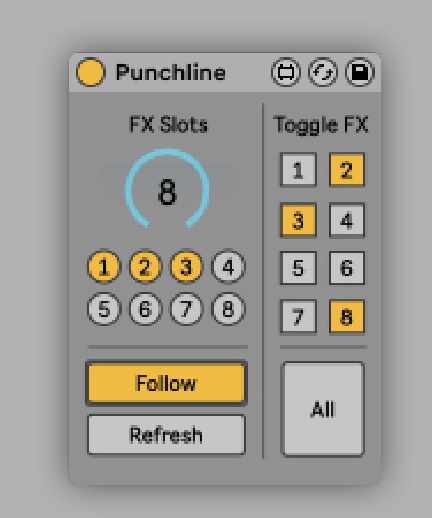The height and width of the screenshot is (518, 432).
Task: Enable Toggle FX square 4
Action: coord(347,220)
